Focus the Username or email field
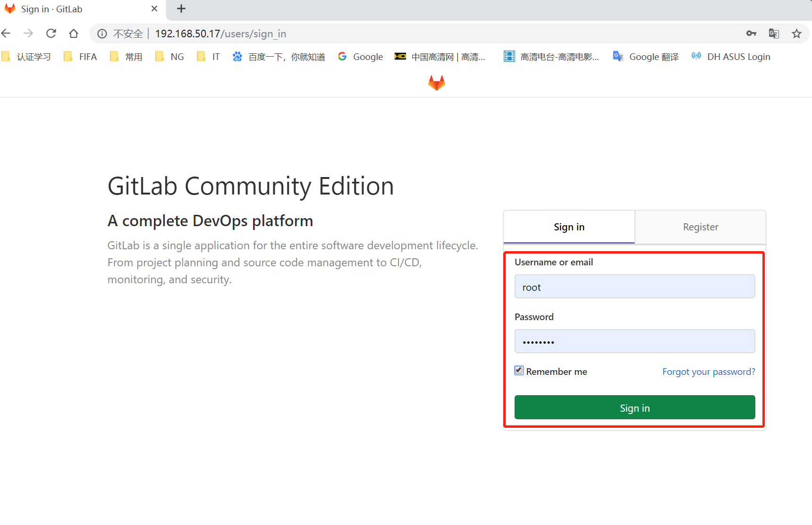Viewport: 812px width, 525px height. (x=635, y=287)
